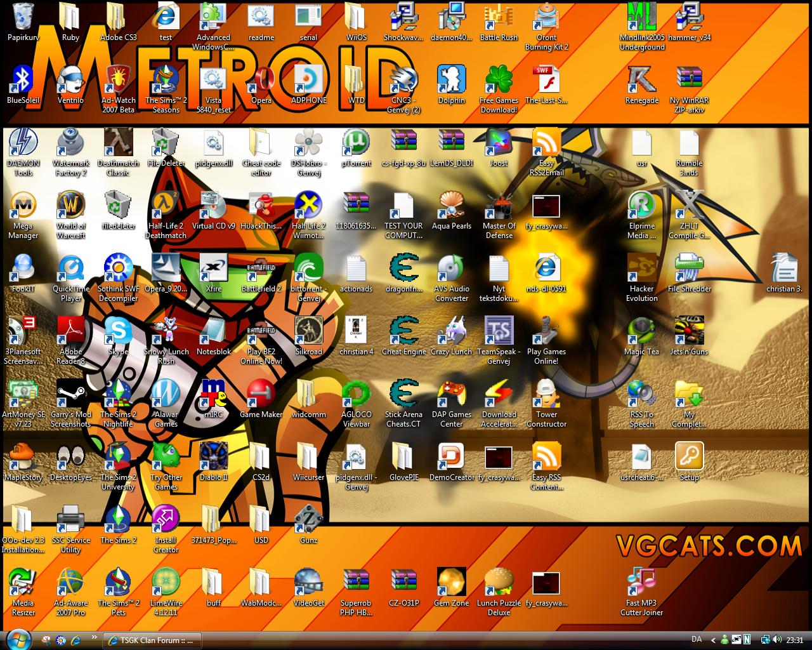Image resolution: width=812 pixels, height=650 pixels.
Task: Open the volume control in the tray
Action: (x=778, y=639)
